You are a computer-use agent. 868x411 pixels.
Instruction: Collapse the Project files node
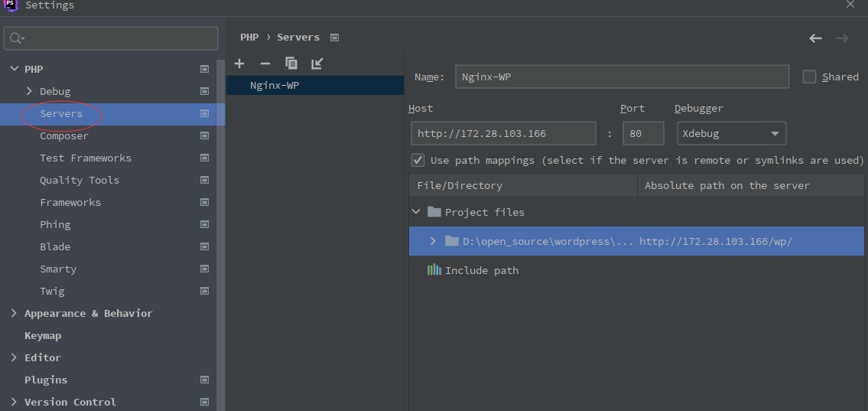[416, 212]
